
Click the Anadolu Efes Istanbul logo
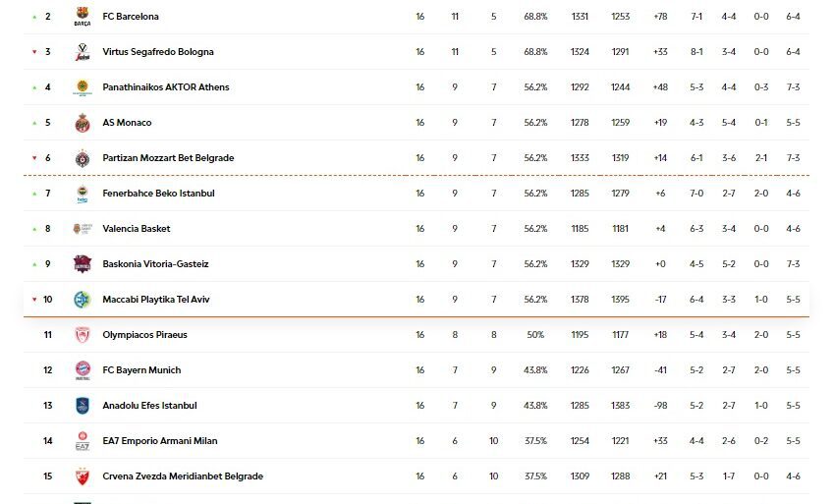click(x=83, y=406)
